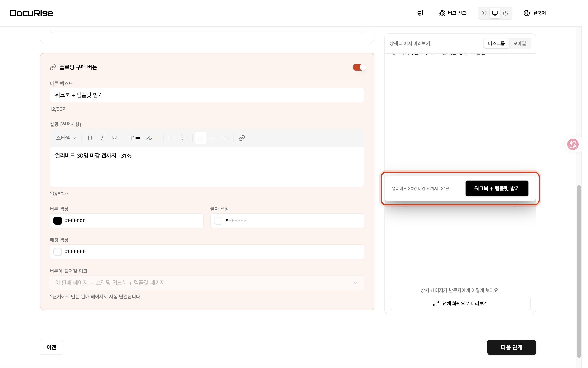Insert a bulleted list
The width and height of the screenshot is (588, 368).
(x=171, y=138)
